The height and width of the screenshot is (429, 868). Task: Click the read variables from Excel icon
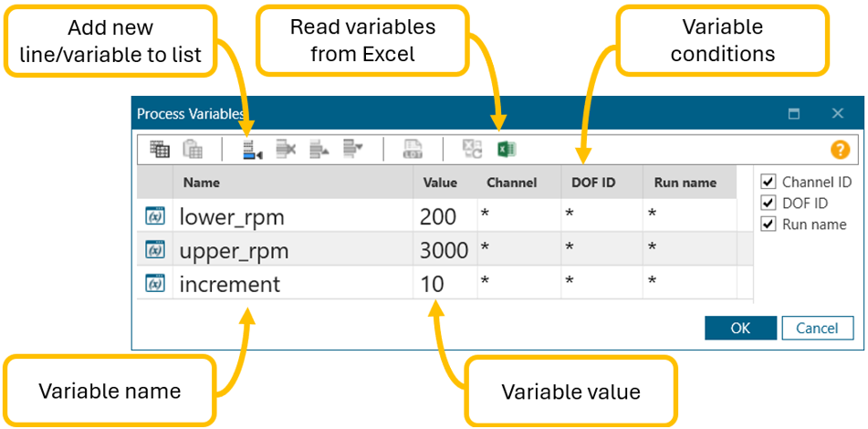tap(507, 150)
